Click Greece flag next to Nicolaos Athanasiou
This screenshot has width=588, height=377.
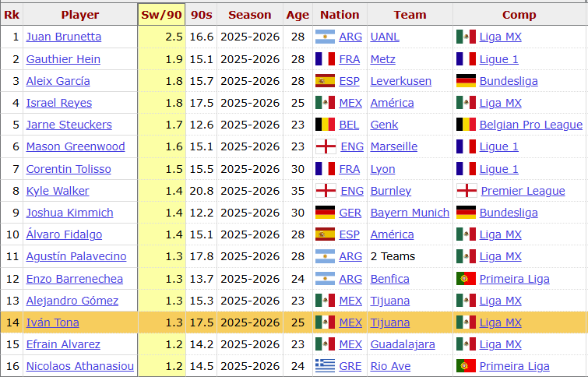point(325,366)
